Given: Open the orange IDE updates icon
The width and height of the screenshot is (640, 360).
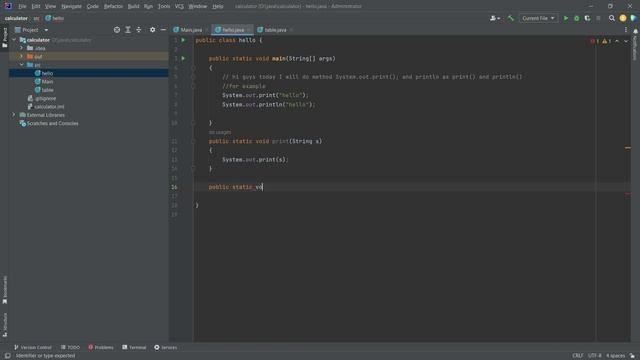Looking at the screenshot, I should coord(622,18).
